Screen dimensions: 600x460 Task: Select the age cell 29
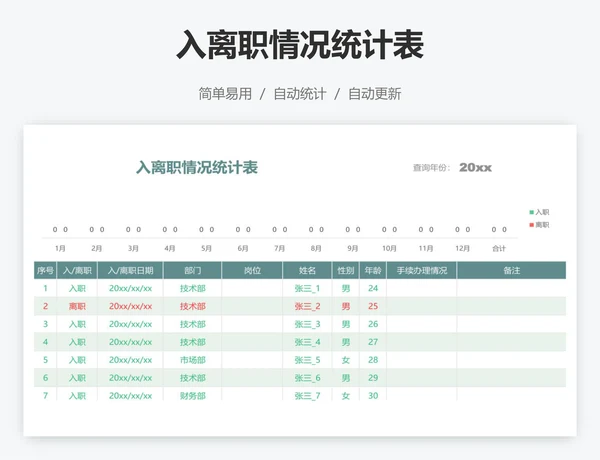click(373, 378)
